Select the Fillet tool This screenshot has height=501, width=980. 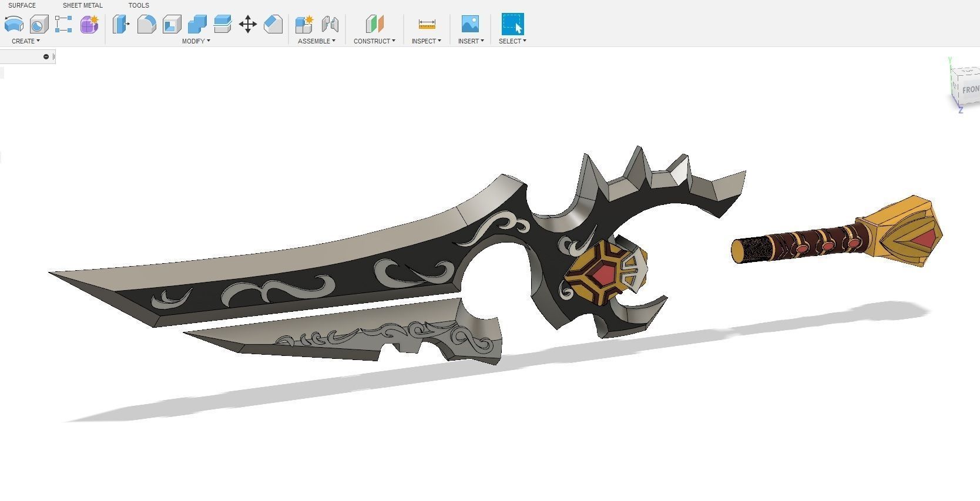[146, 24]
